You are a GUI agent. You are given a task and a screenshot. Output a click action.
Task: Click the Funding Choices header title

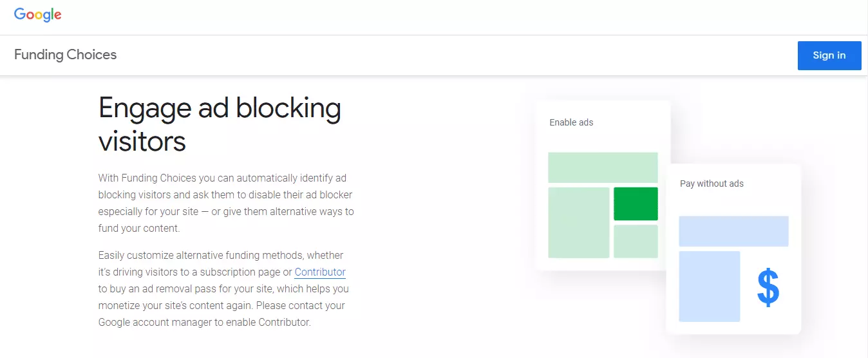66,55
